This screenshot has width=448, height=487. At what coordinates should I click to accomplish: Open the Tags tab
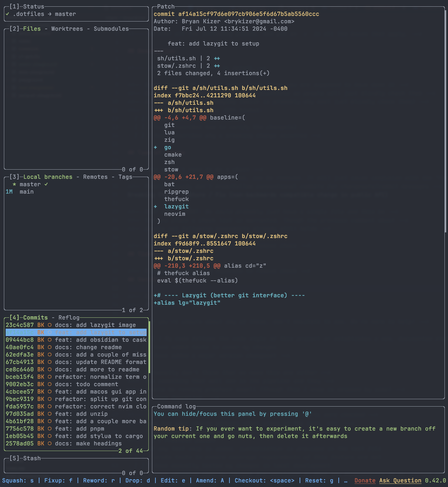point(125,177)
